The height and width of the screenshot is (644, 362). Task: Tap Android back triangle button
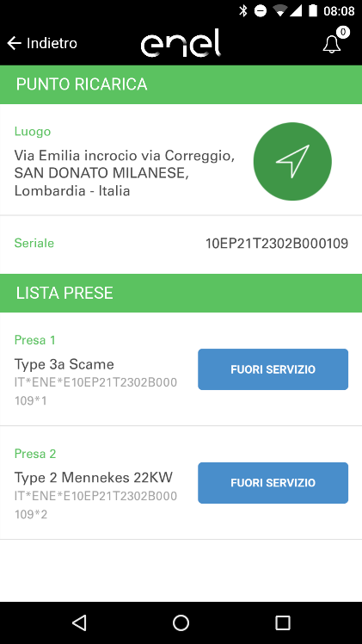coord(79,622)
